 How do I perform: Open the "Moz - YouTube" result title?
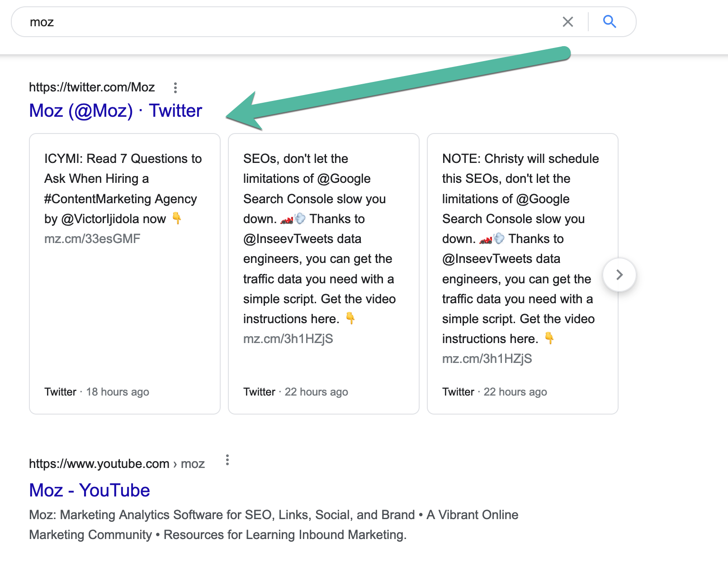click(x=89, y=490)
